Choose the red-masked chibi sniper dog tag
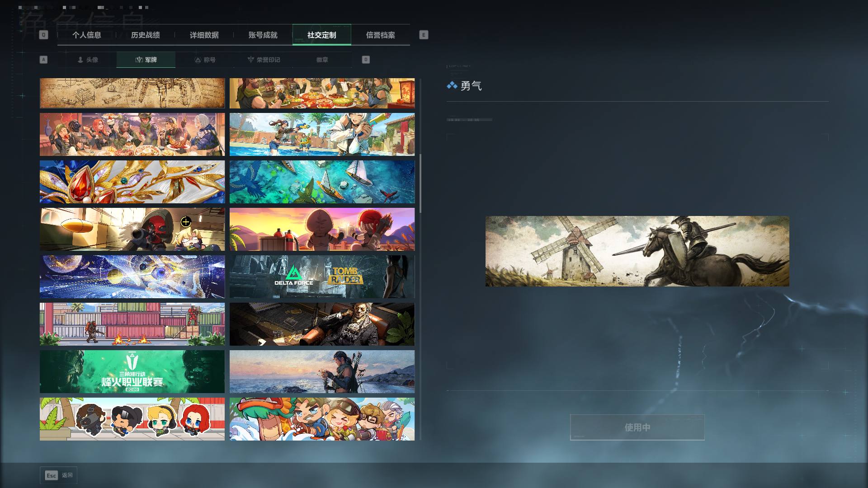This screenshot has width=868, height=488. (132, 230)
